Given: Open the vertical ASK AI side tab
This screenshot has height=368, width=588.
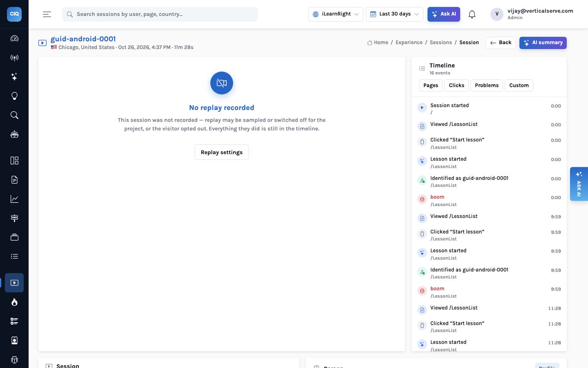Looking at the screenshot, I should click(579, 184).
